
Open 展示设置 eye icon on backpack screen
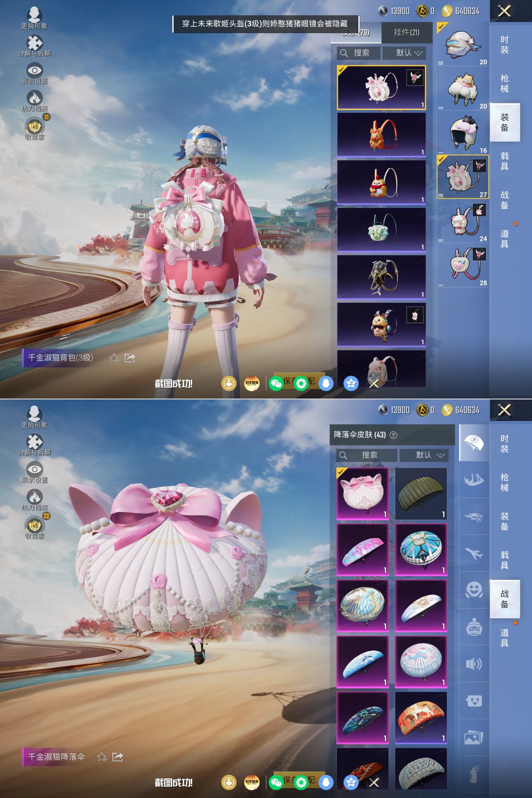click(35, 71)
